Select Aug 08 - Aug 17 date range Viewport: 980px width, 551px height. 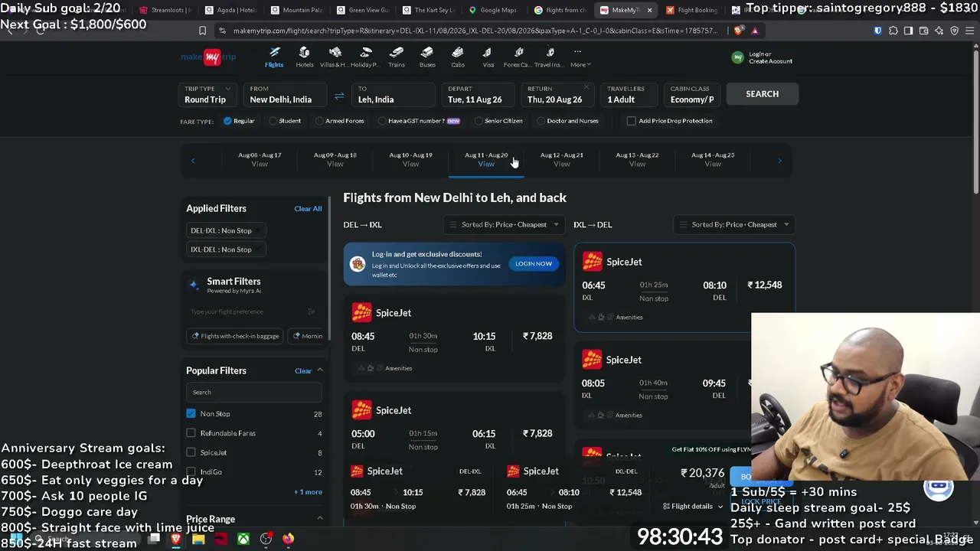pyautogui.click(x=260, y=159)
